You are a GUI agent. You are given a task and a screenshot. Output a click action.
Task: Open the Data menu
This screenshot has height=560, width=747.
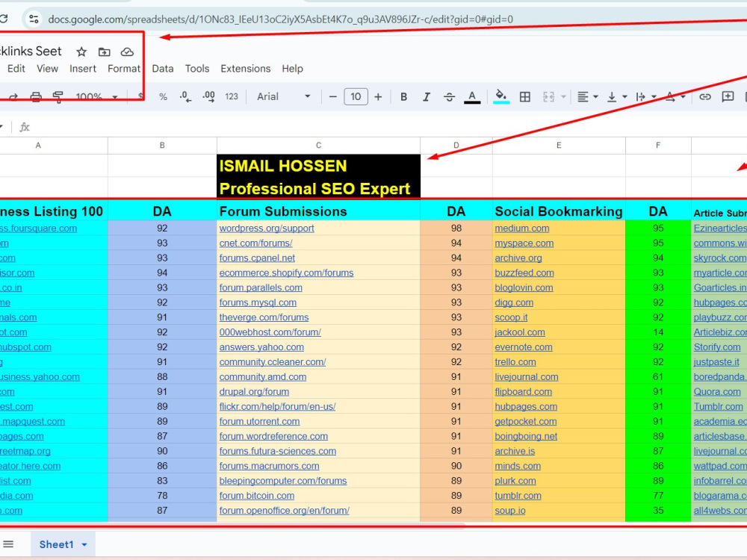point(163,69)
